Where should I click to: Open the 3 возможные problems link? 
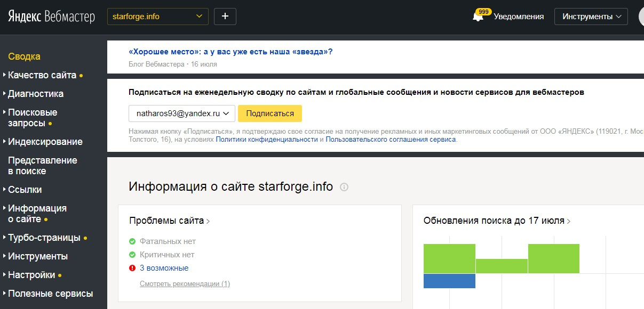164,268
